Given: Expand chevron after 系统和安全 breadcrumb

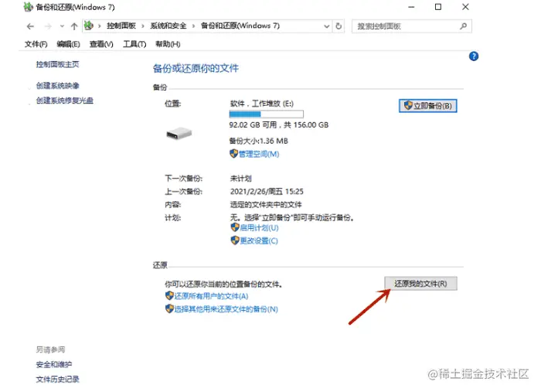Looking at the screenshot, I should [193, 26].
